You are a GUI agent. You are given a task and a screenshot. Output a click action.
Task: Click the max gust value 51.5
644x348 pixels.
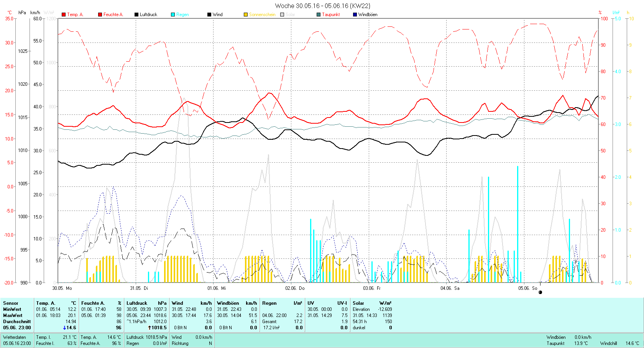pos(253,315)
